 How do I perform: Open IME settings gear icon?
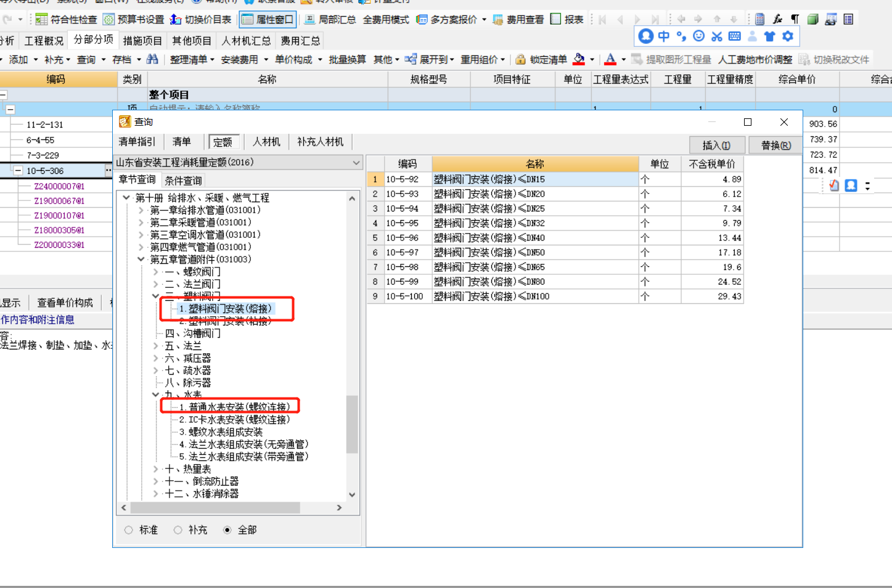[788, 36]
